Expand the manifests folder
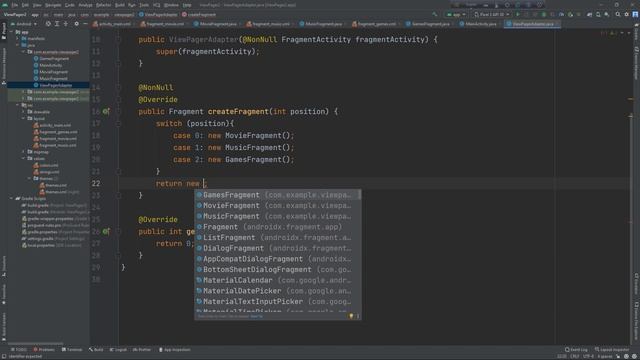 pos(18,39)
